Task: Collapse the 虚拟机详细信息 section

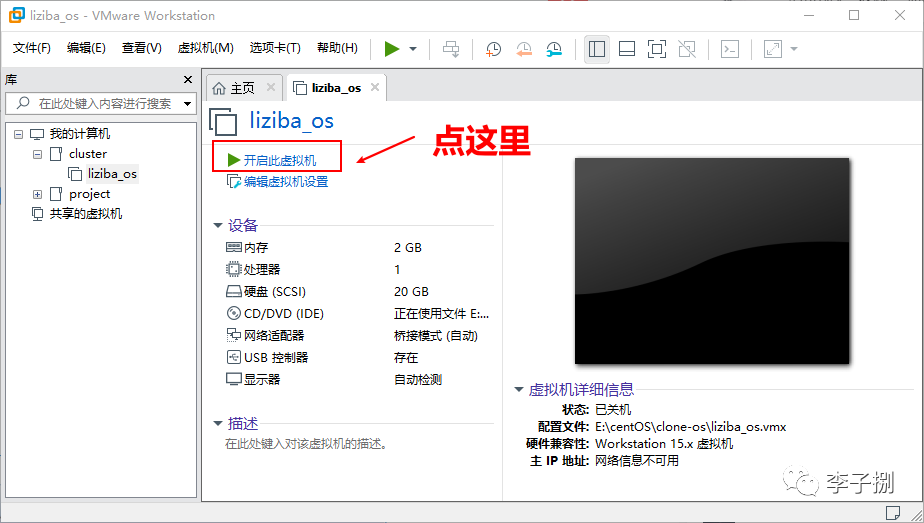Action: point(519,389)
